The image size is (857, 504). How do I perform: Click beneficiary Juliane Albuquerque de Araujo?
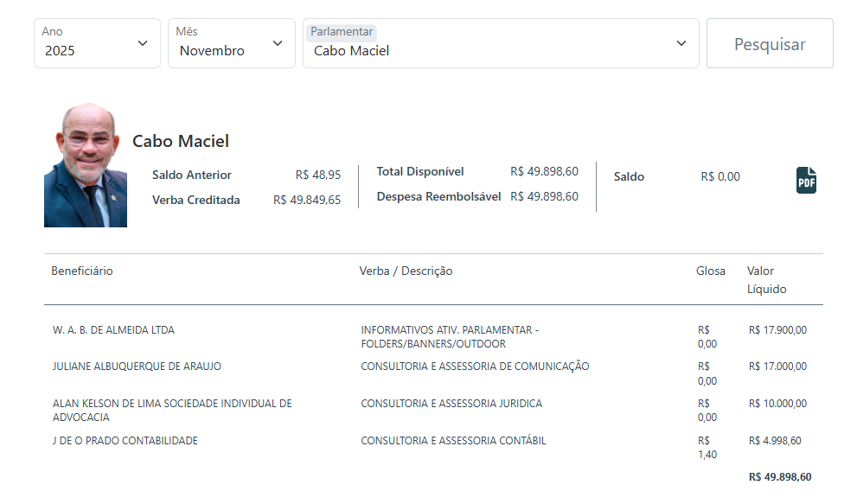[x=137, y=367]
